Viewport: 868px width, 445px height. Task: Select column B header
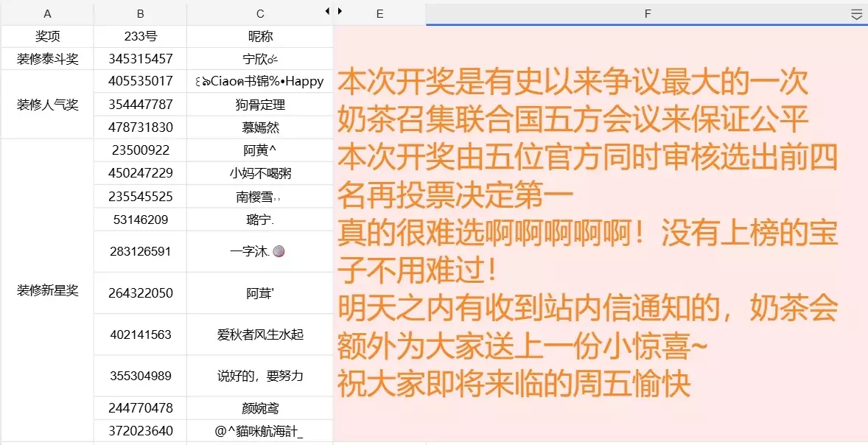(140, 14)
